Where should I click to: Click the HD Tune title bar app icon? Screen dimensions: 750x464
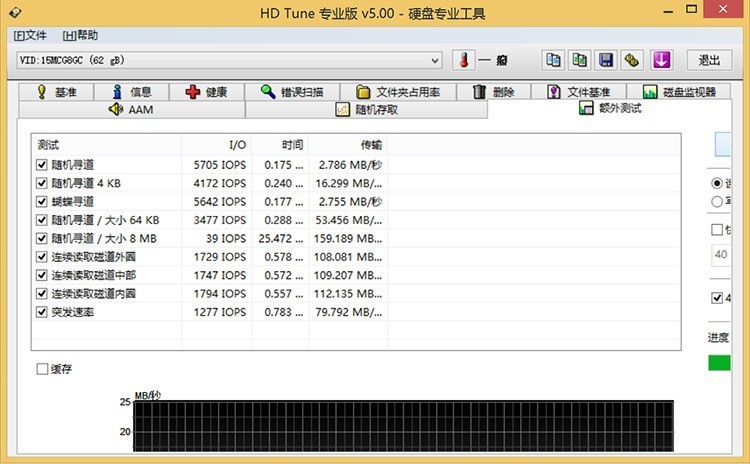coord(14,12)
